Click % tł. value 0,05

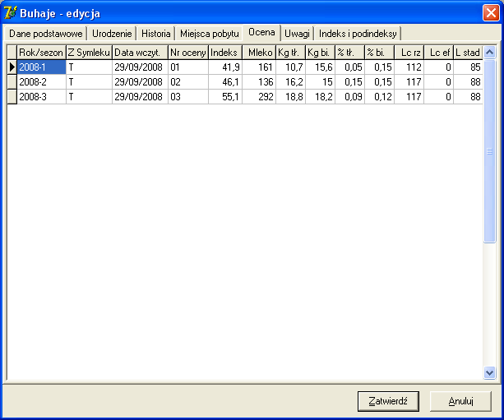pyautogui.click(x=349, y=67)
